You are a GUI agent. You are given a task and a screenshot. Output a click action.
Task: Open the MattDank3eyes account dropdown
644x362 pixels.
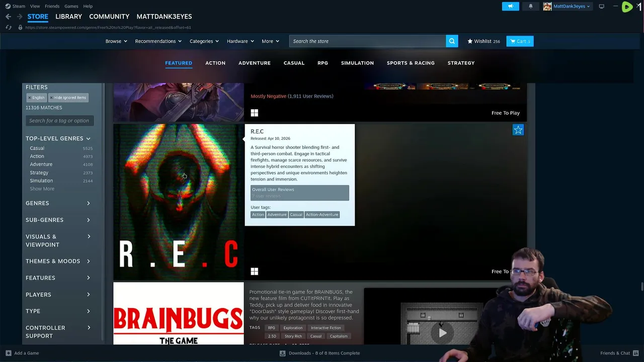(x=572, y=6)
